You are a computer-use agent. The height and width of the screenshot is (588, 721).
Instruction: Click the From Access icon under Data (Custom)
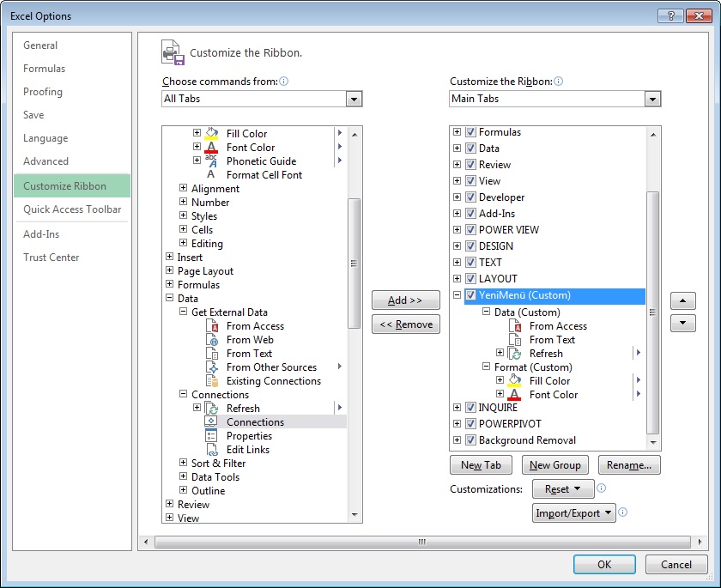click(x=515, y=326)
